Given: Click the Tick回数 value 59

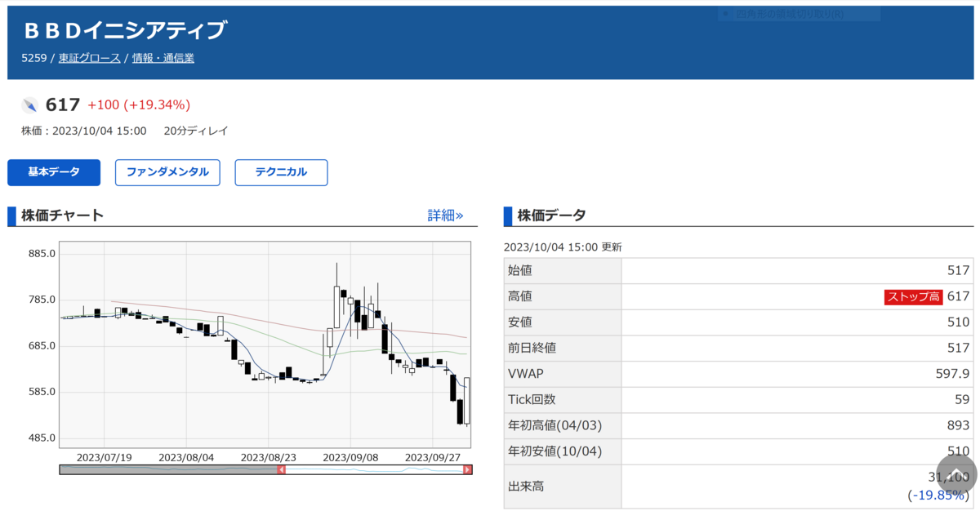Looking at the screenshot, I should [x=962, y=400].
